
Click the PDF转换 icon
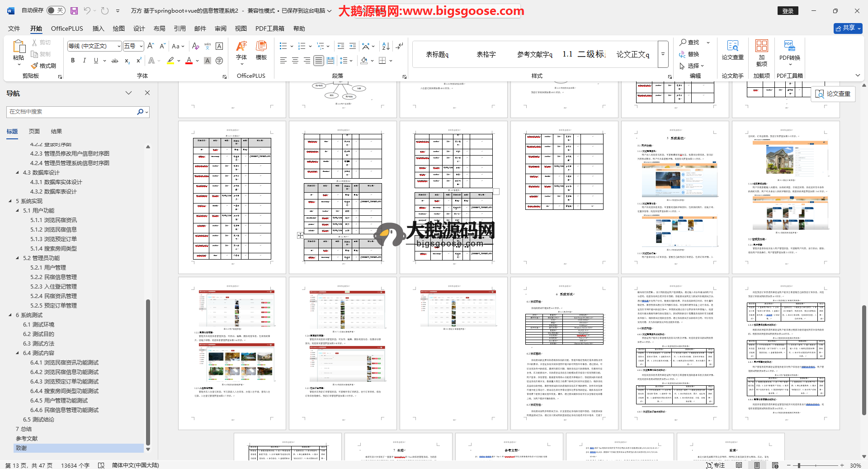pos(789,50)
